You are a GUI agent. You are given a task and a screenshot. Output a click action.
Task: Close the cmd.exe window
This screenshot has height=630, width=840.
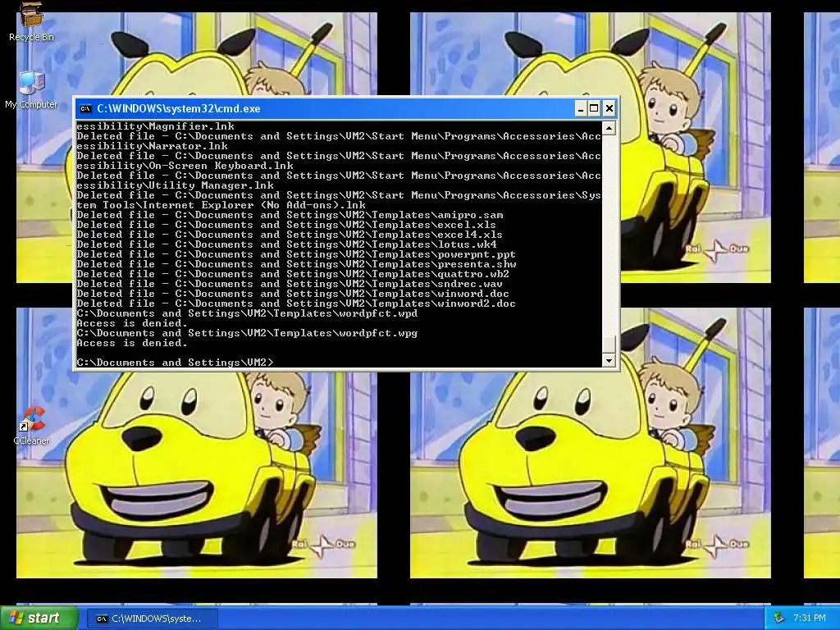click(x=609, y=109)
